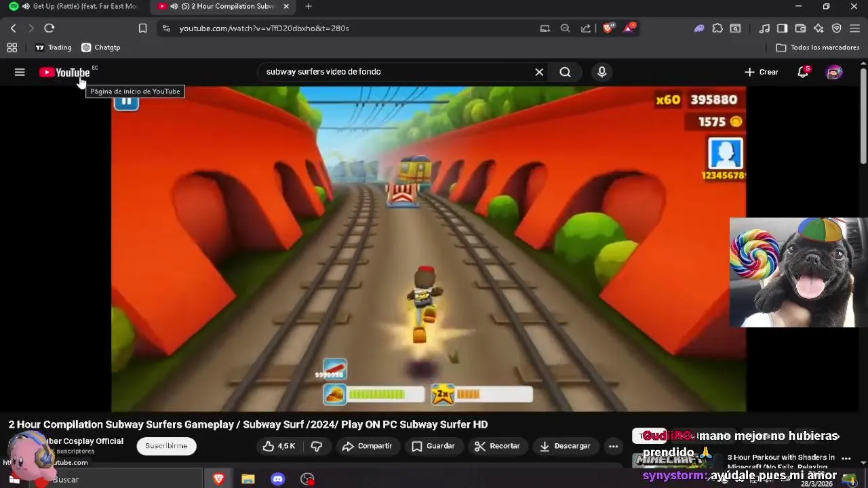Screen dimensions: 868x488
Task: Dislike the video
Action: [x=317, y=446]
